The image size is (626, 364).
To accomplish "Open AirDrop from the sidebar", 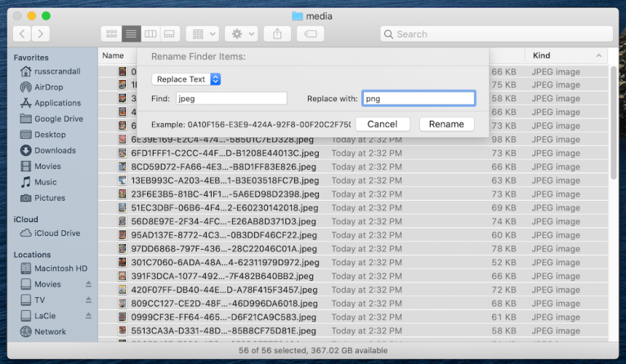I will [x=48, y=87].
